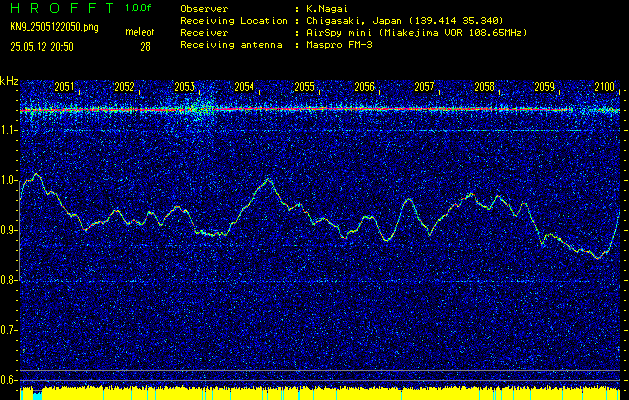Click the Observer field label
629x400 pixels.
(204, 9)
